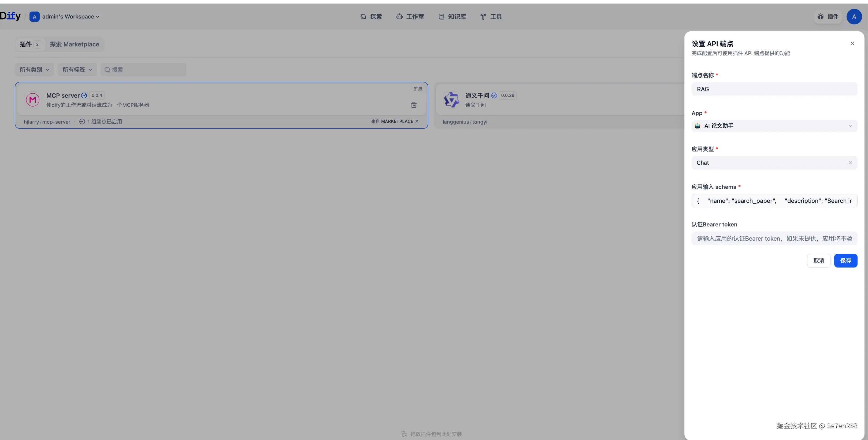The height and width of the screenshot is (440, 868).
Task: Open the 来自 MARKETPLACE link
Action: pyautogui.click(x=395, y=121)
